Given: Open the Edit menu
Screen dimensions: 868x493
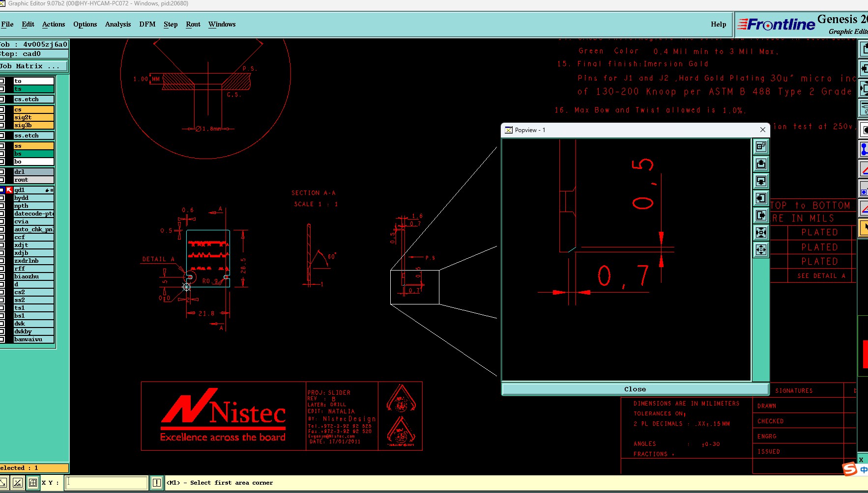Looking at the screenshot, I should point(28,24).
